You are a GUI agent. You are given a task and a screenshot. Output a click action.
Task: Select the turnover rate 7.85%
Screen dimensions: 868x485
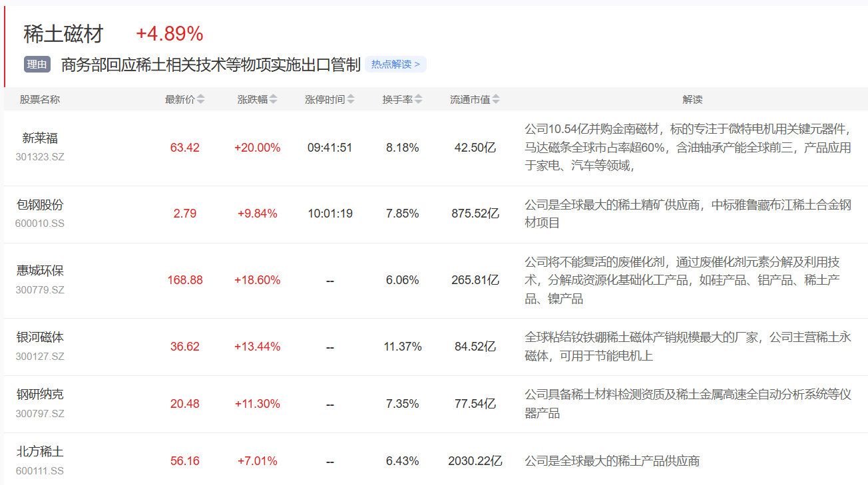pos(403,214)
